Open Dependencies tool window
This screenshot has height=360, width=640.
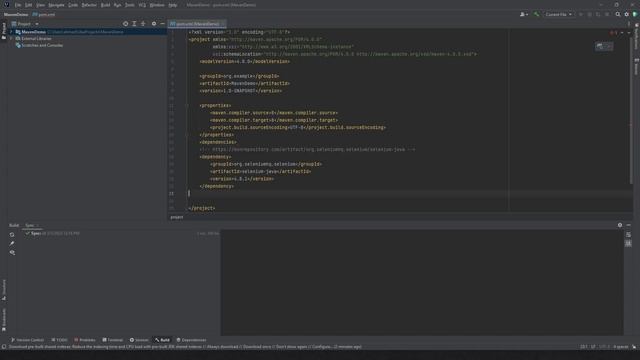pyautogui.click(x=191, y=340)
